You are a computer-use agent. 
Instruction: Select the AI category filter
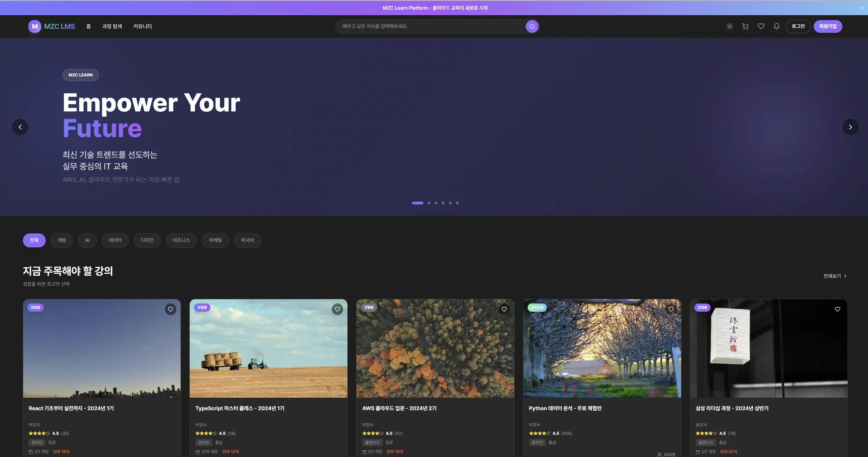click(x=87, y=240)
